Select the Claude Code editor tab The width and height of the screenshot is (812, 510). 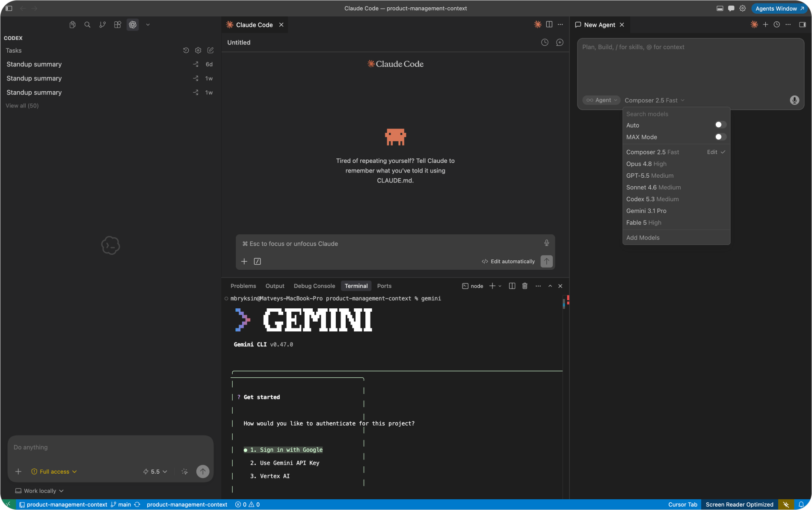tap(255, 25)
